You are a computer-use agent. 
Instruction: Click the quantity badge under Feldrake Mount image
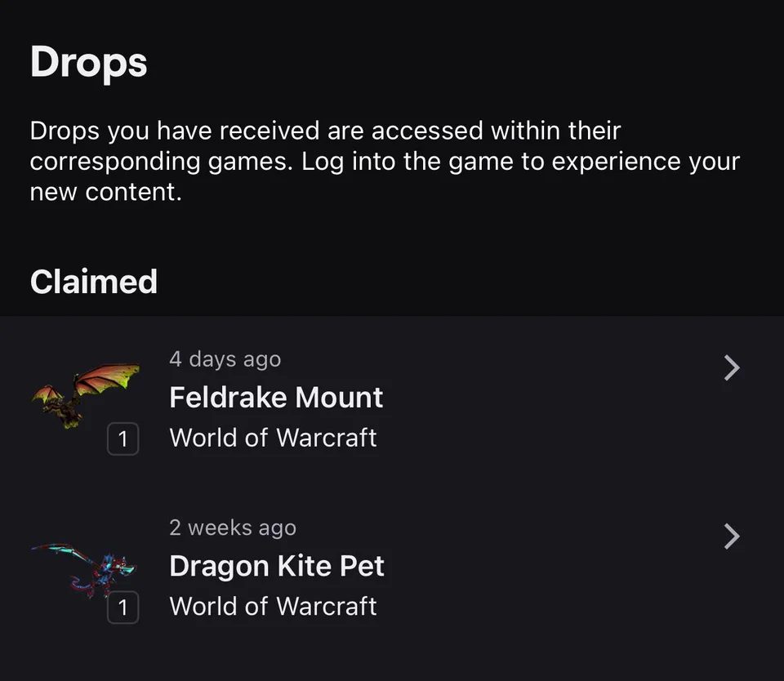(x=122, y=439)
